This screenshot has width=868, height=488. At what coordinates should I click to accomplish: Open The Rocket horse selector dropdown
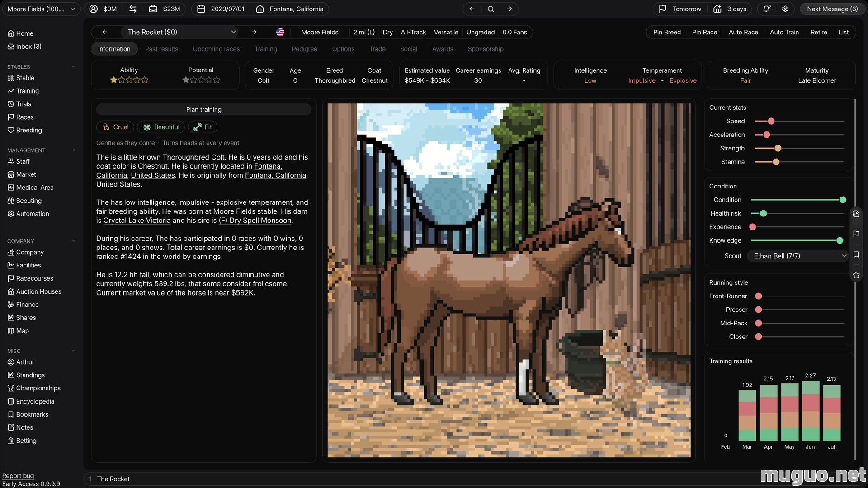click(180, 32)
